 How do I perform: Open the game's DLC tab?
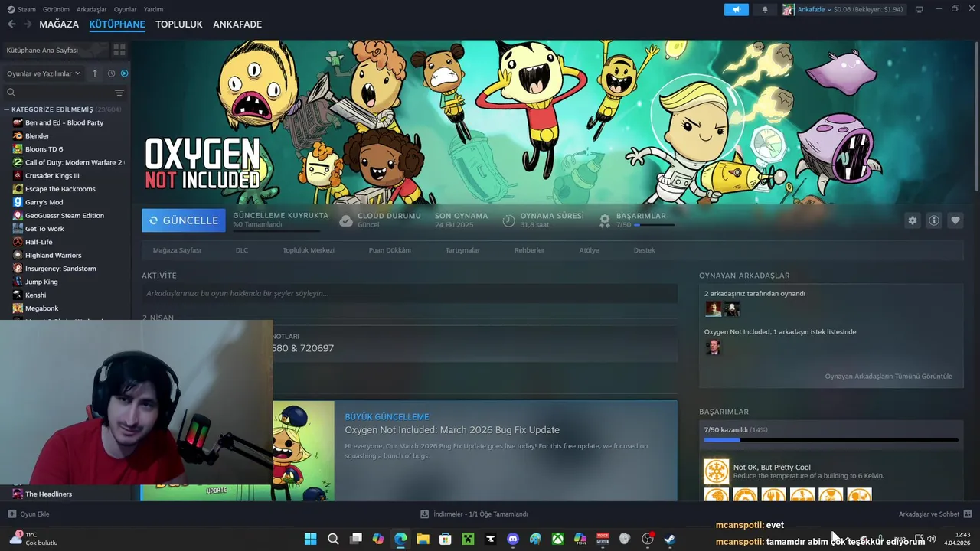pos(242,250)
